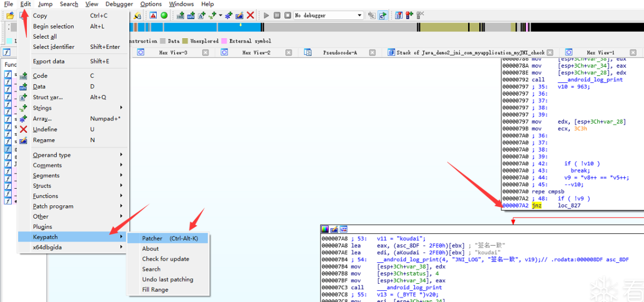Click the convert-to-data toolbar icon
Viewport: 644px width, 302px height.
click(191, 15)
